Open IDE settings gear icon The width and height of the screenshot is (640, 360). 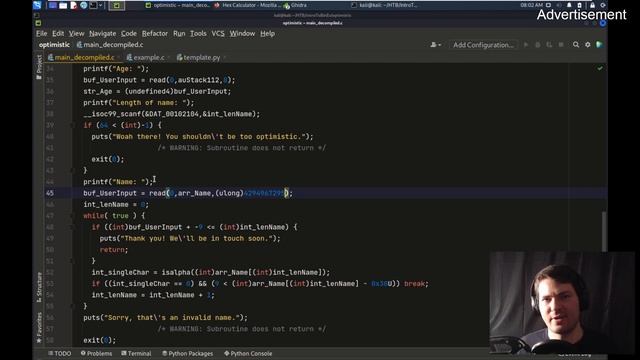[x=588, y=44]
